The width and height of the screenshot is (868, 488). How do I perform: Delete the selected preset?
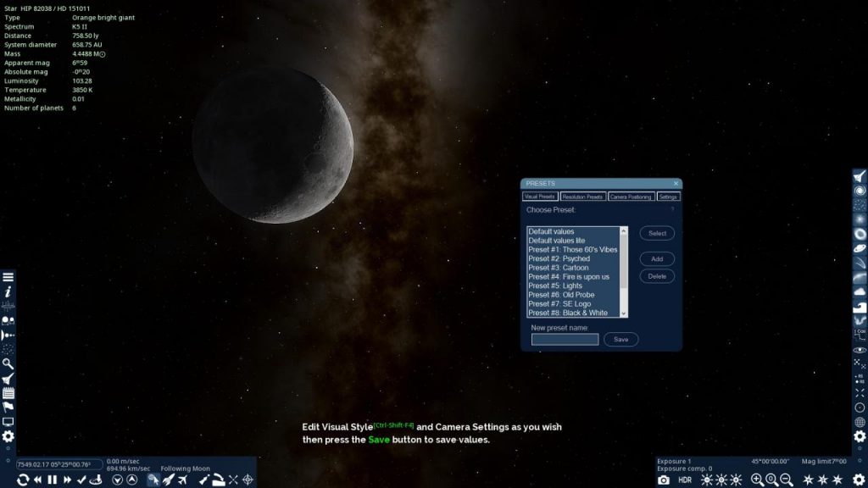pyautogui.click(x=656, y=276)
